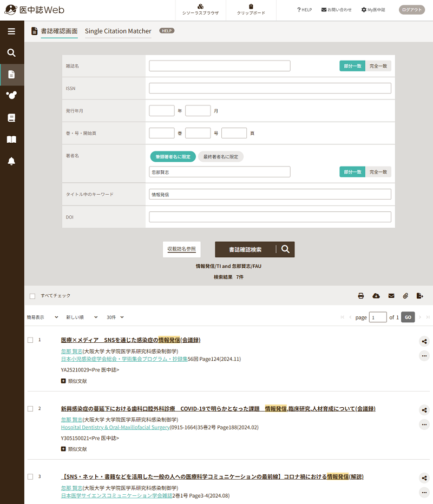Toggle 最終著者名に限定 author filter
433x504 pixels.
[221, 156]
